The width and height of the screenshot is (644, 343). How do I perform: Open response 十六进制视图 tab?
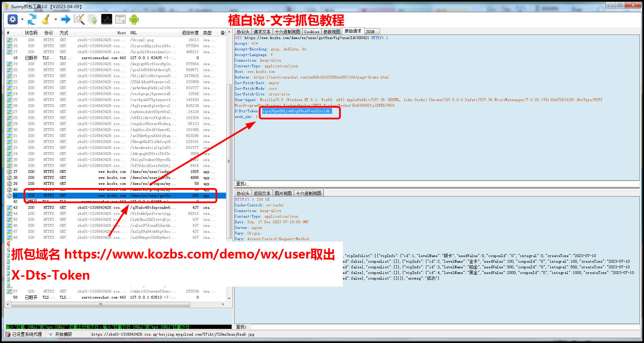[308, 193]
